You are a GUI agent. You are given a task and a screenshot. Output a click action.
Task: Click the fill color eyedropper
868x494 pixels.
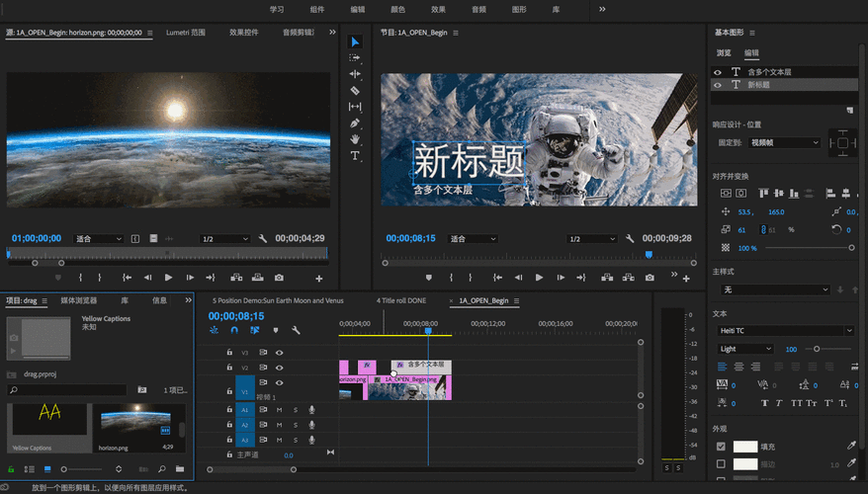851,446
